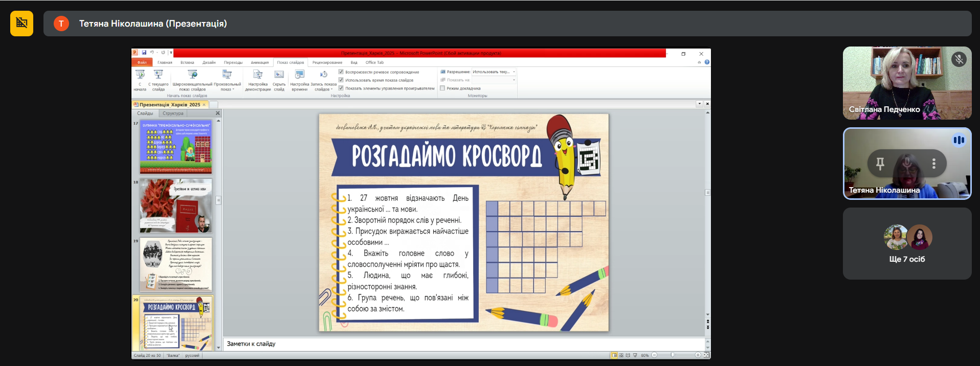
Task: Open the Переходы ribbon tab
Action: (x=233, y=63)
